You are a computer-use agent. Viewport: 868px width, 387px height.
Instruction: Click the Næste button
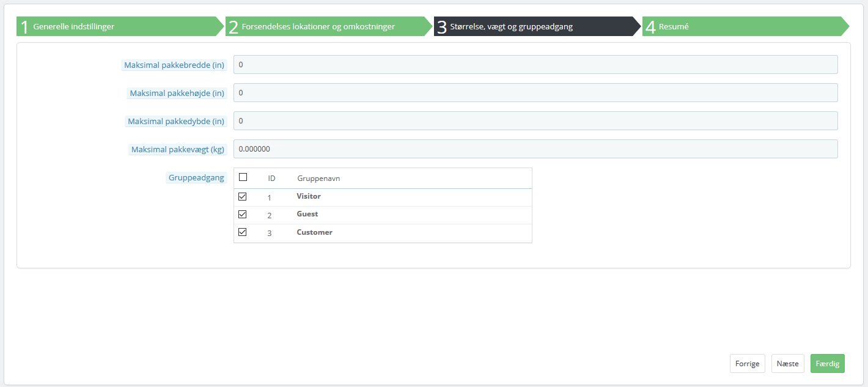(x=788, y=364)
